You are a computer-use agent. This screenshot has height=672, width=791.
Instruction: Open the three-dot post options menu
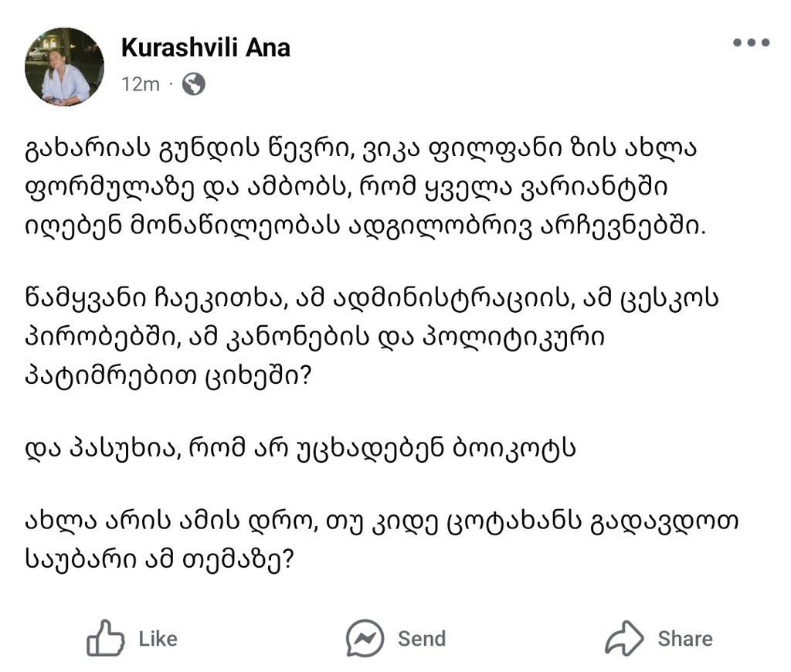[x=751, y=42]
